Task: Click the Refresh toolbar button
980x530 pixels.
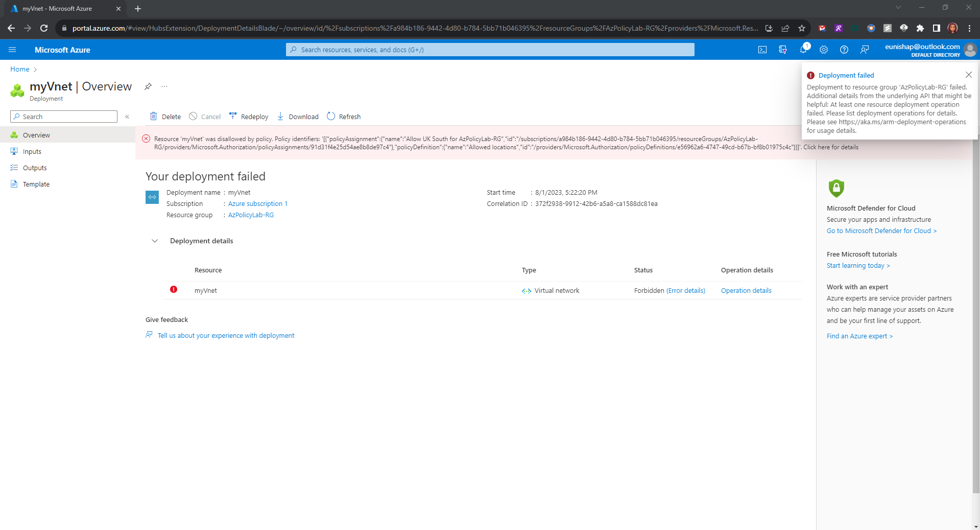Action: pyautogui.click(x=344, y=117)
